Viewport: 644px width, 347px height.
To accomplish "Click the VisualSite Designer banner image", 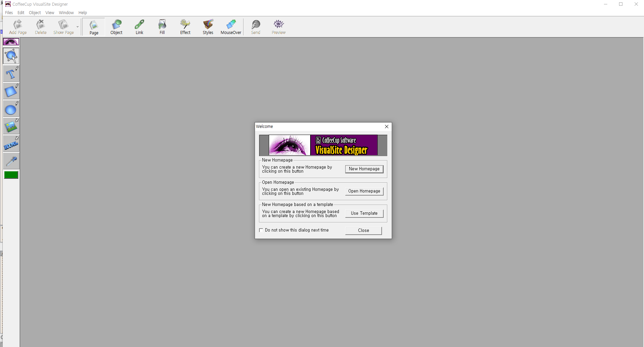I will click(x=323, y=145).
